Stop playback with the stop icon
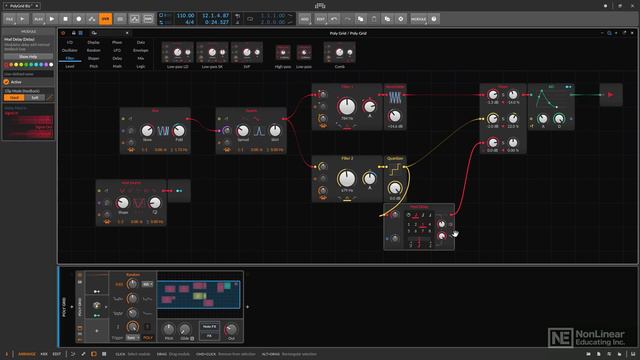Image resolution: width=640 pixels, height=360 pixels. pyautogui.click(x=65, y=19)
